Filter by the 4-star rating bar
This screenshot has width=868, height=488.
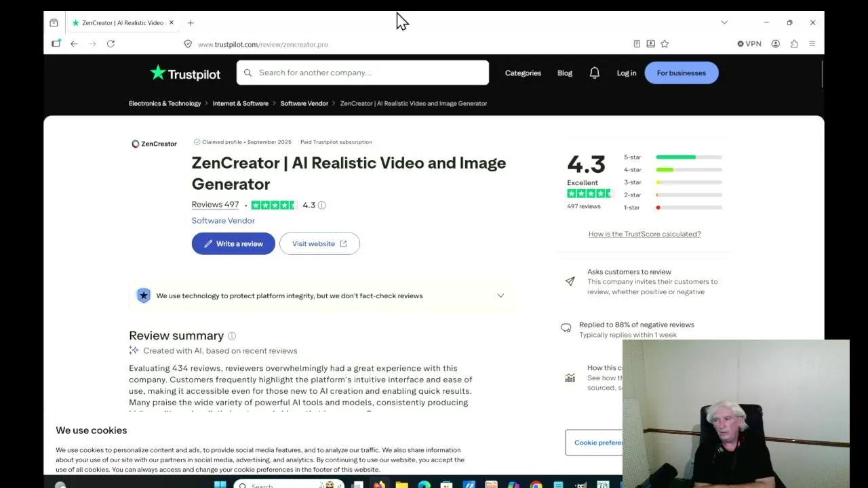pyautogui.click(x=673, y=170)
